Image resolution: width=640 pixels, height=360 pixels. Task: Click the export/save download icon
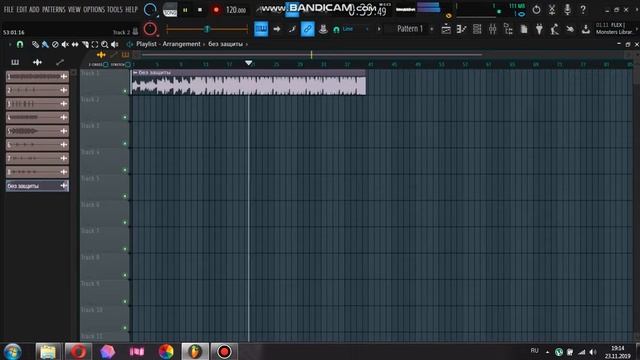(585, 29)
